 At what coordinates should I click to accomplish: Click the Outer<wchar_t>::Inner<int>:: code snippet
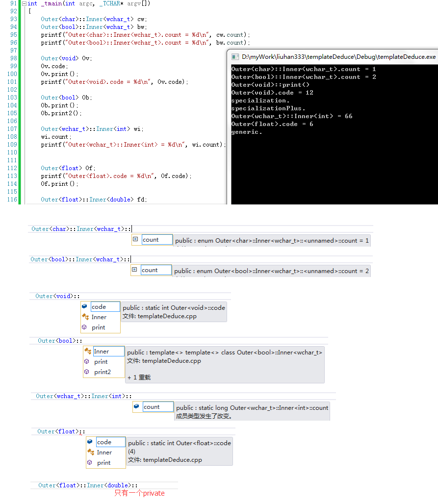(83, 396)
